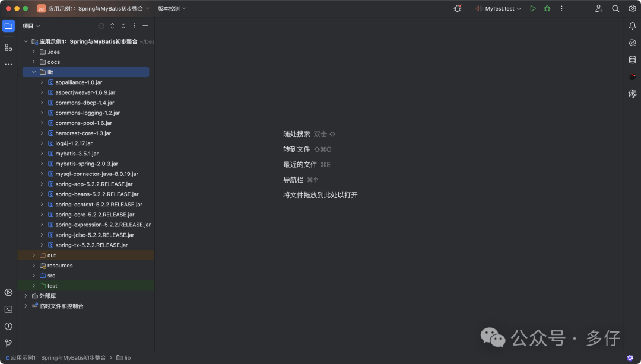
Task: Click the lowest plugin icon in right sidebar
Action: pyautogui.click(x=632, y=94)
